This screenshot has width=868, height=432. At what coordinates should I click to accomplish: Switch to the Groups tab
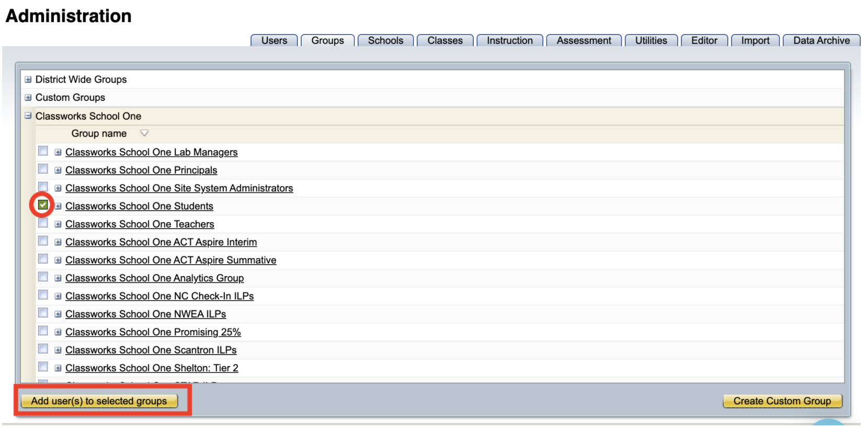[327, 40]
